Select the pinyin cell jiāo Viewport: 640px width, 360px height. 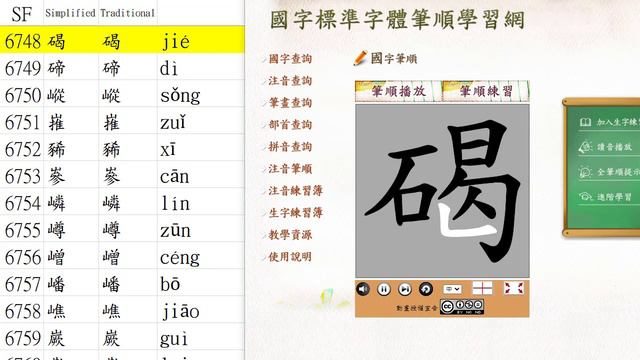tap(201, 310)
